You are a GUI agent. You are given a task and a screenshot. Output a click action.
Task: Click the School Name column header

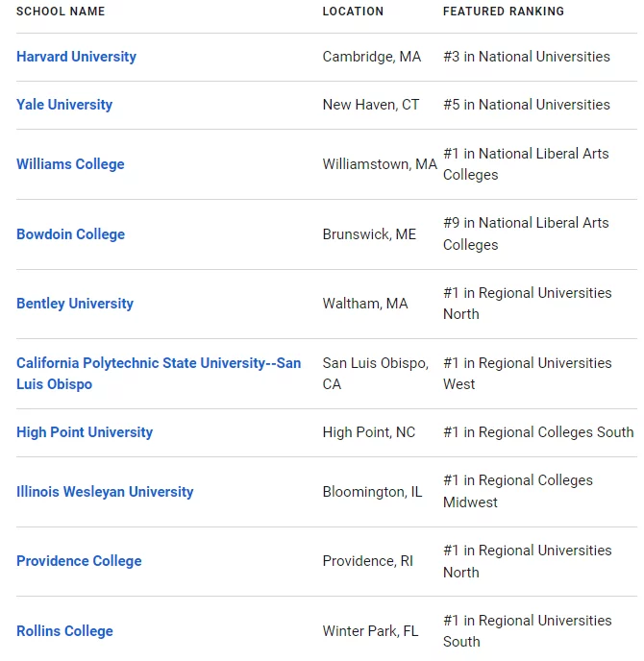pos(61,12)
